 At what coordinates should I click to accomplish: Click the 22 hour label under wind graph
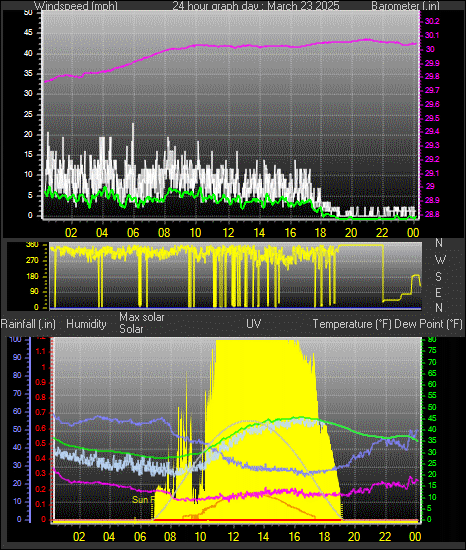(x=382, y=233)
